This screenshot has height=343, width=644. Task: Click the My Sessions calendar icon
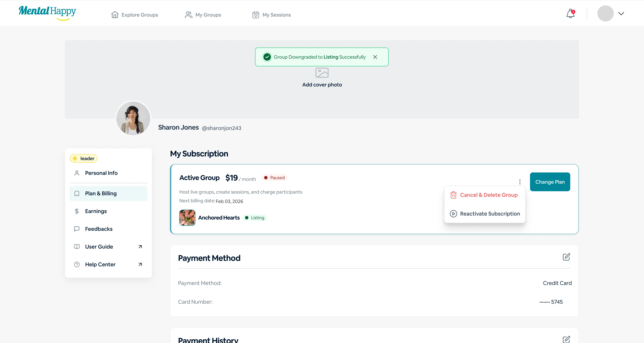pyautogui.click(x=255, y=15)
